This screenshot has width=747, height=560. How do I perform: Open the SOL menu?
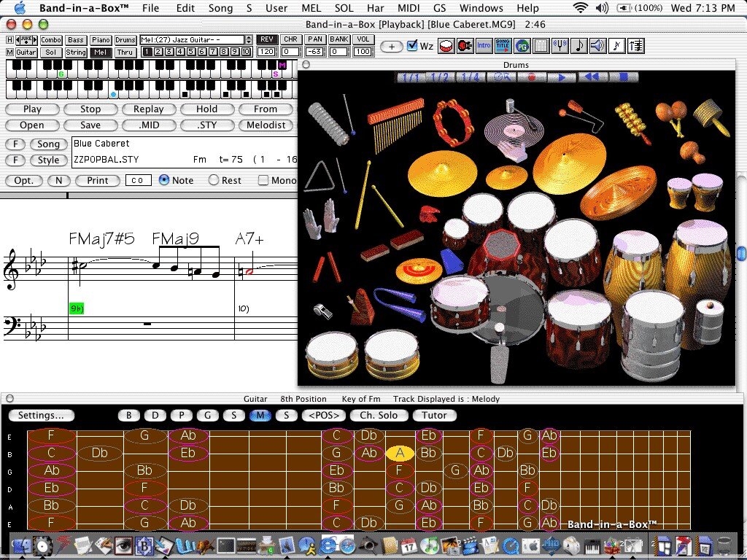click(x=344, y=8)
